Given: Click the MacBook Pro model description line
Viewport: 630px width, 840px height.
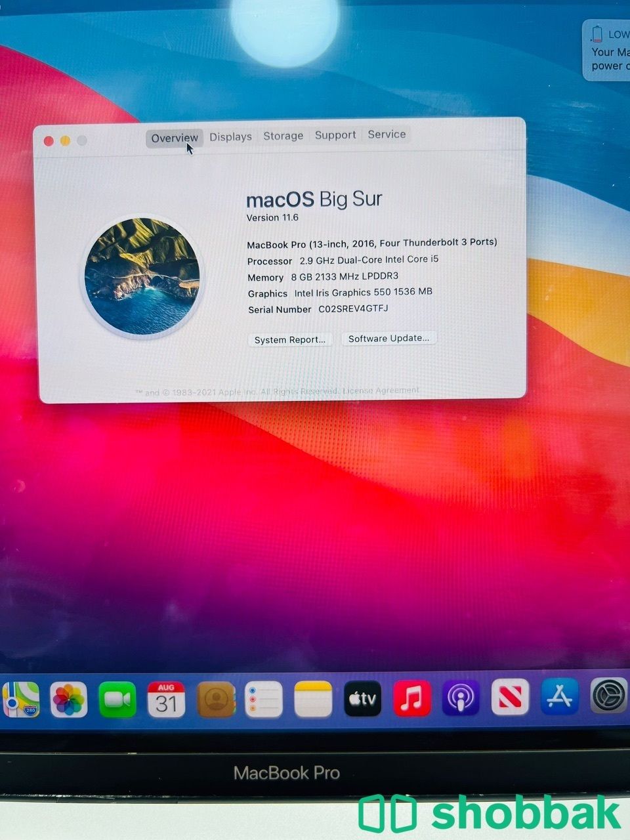Looking at the screenshot, I should 371,243.
